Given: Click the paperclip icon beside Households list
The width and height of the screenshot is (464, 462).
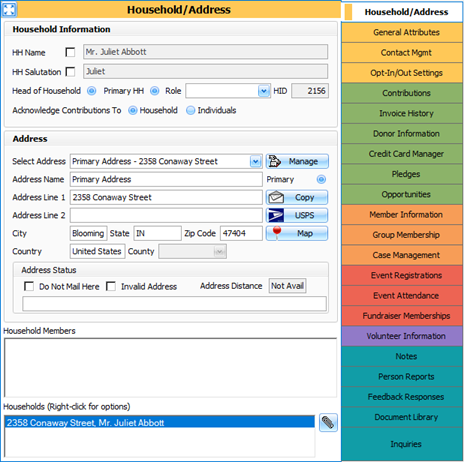Looking at the screenshot, I should 328,423.
